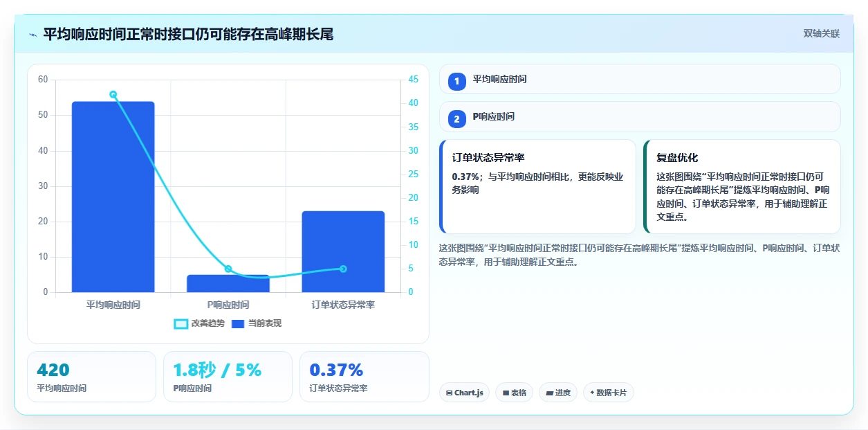Click the trend line point above 平均响应时间

pos(113,94)
